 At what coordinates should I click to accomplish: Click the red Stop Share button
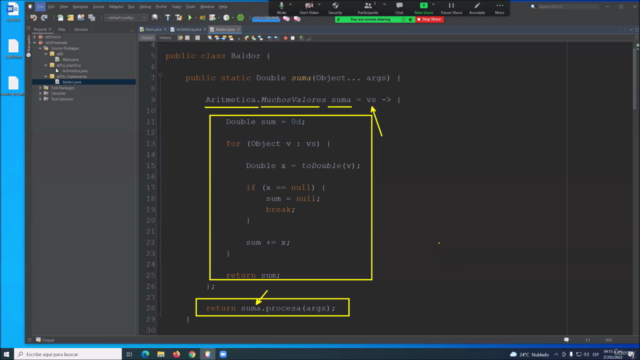tap(429, 19)
